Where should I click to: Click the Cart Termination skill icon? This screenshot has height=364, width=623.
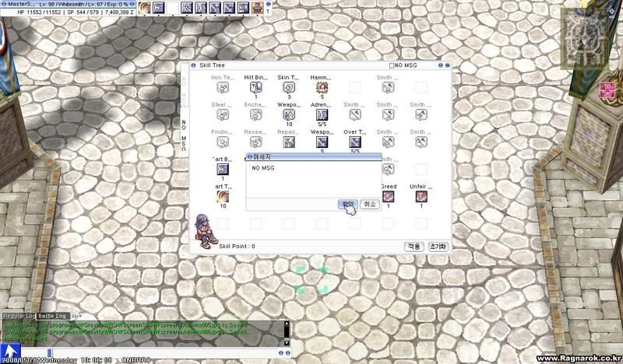(x=223, y=196)
